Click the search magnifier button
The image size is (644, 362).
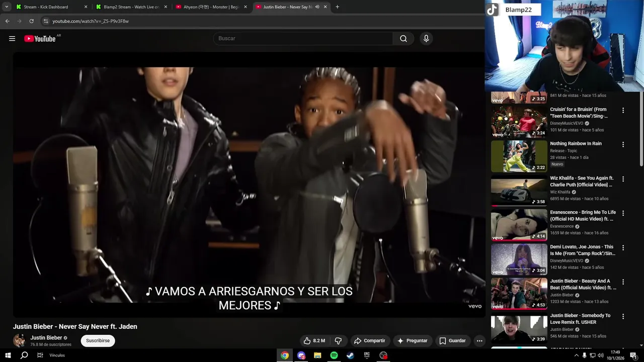click(x=404, y=39)
